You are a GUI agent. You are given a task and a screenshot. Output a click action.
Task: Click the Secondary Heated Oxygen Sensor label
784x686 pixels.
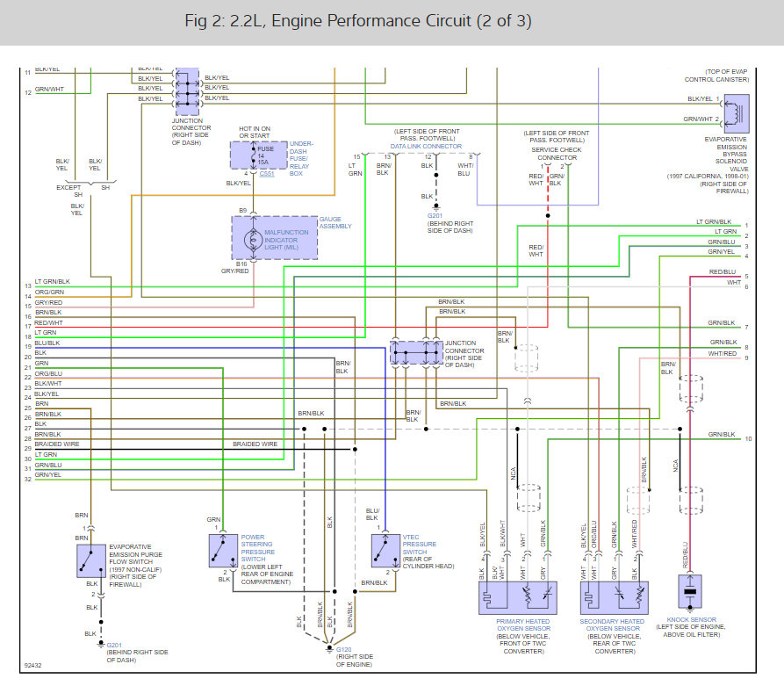612,625
